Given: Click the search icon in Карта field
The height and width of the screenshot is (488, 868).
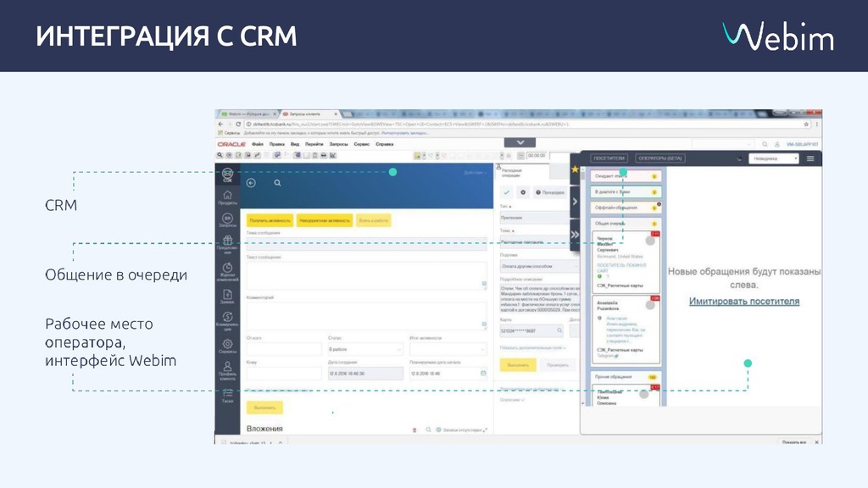Looking at the screenshot, I should [x=559, y=330].
